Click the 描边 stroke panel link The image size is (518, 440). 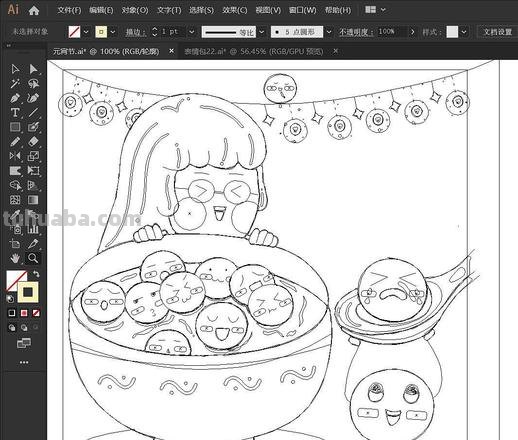(136, 32)
